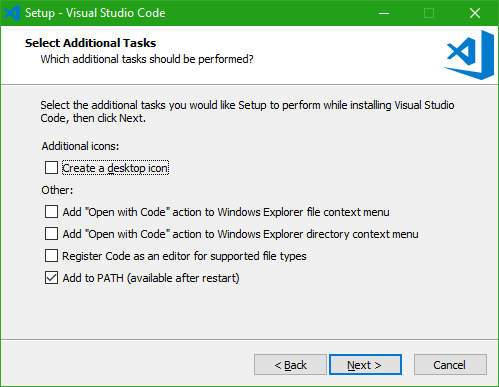Go to the previous step with Back
Screen dimensions: 499x387
pyautogui.click(x=290, y=365)
